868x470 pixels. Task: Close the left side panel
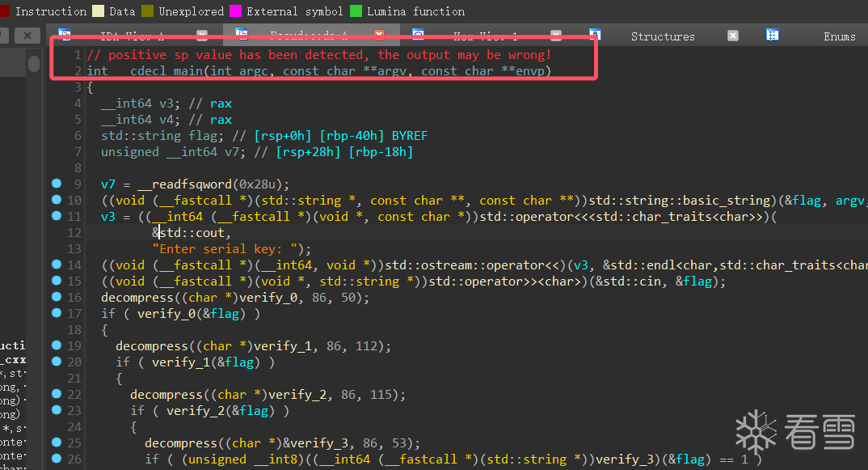tap(27, 36)
